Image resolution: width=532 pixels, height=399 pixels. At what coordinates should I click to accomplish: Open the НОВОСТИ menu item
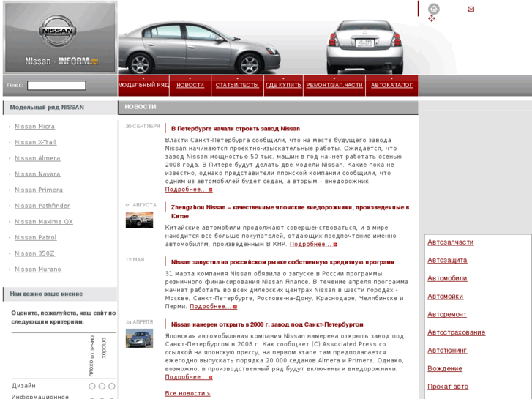pyautogui.click(x=190, y=85)
